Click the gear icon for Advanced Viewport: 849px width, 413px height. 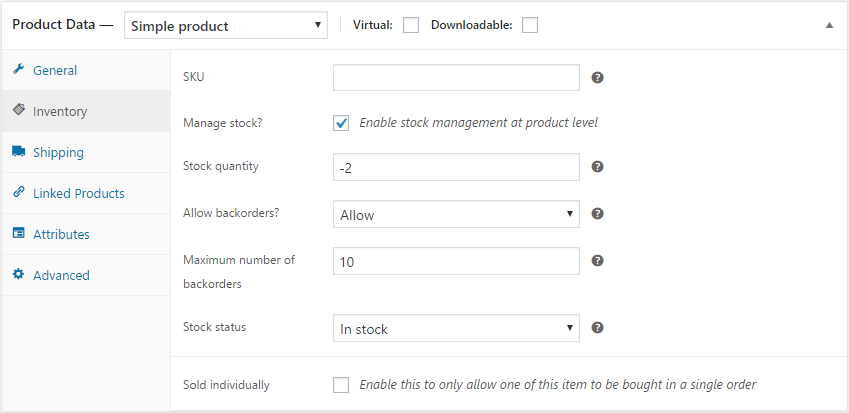(x=18, y=275)
